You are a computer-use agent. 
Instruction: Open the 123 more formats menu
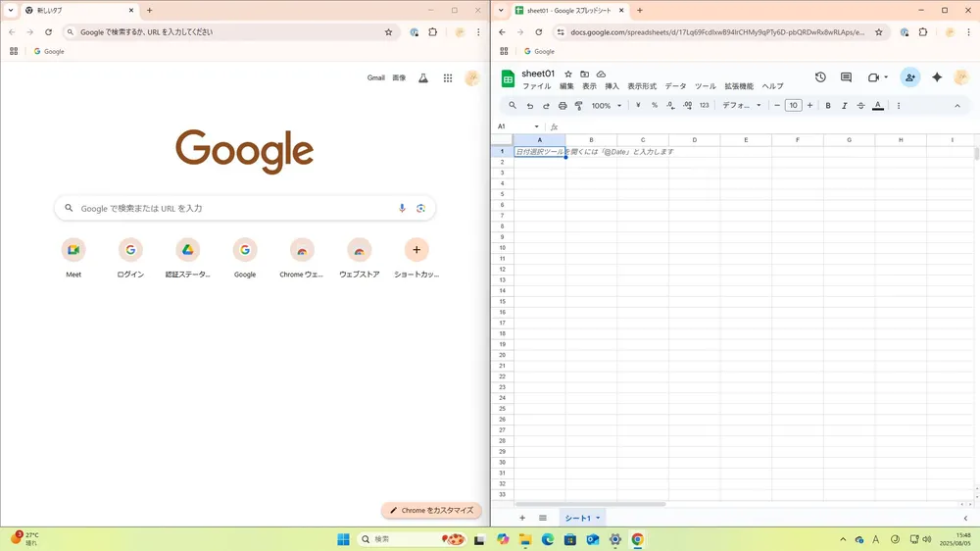click(x=705, y=106)
